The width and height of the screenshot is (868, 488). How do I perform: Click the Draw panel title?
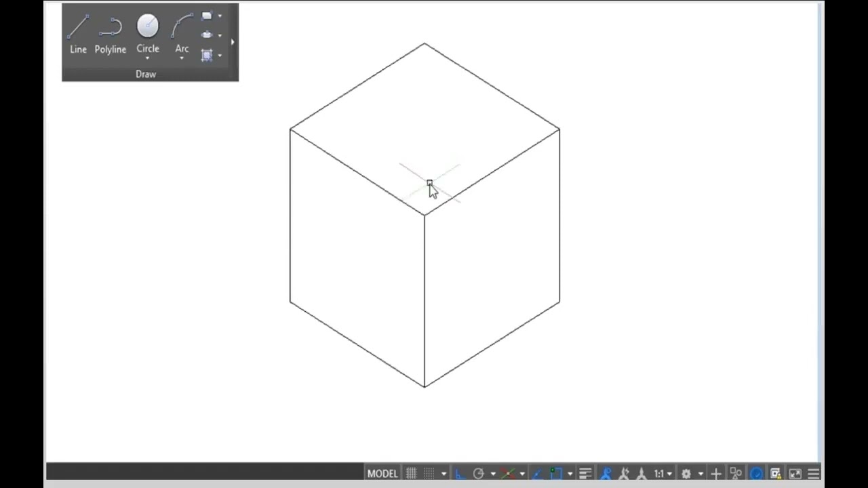point(146,74)
